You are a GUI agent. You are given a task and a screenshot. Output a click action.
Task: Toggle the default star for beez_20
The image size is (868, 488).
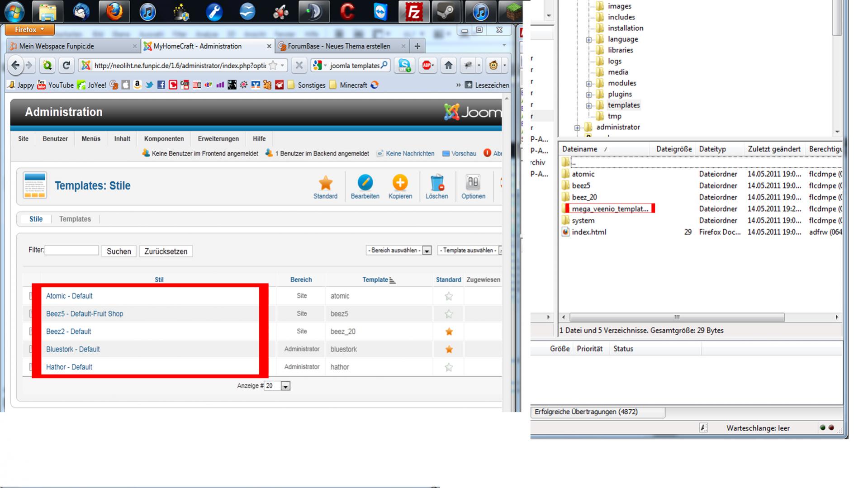449,332
